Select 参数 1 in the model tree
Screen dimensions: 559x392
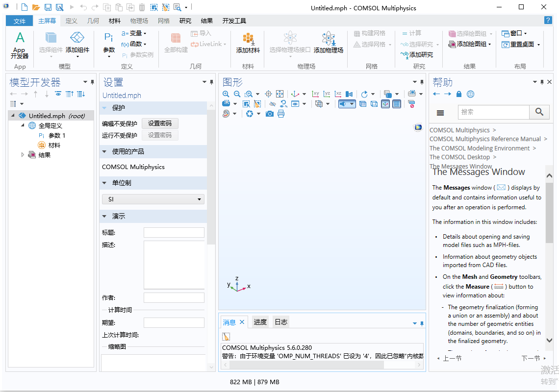pyautogui.click(x=52, y=135)
